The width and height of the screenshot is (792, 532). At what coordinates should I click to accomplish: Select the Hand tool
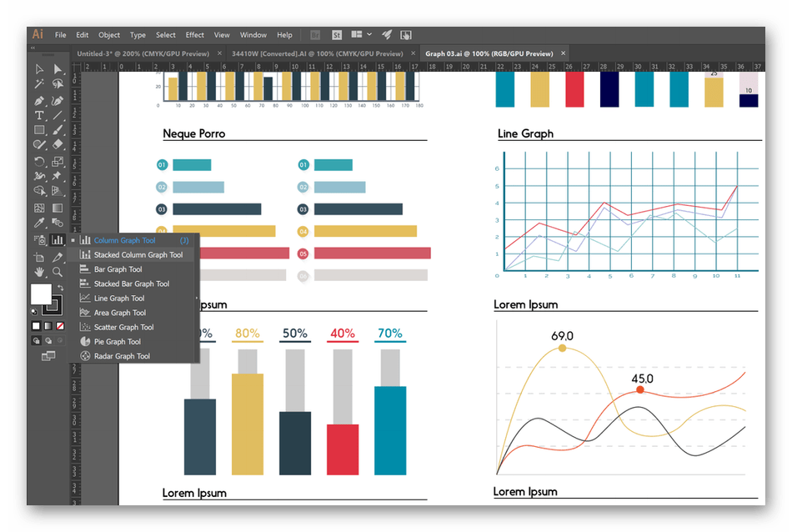[x=39, y=272]
